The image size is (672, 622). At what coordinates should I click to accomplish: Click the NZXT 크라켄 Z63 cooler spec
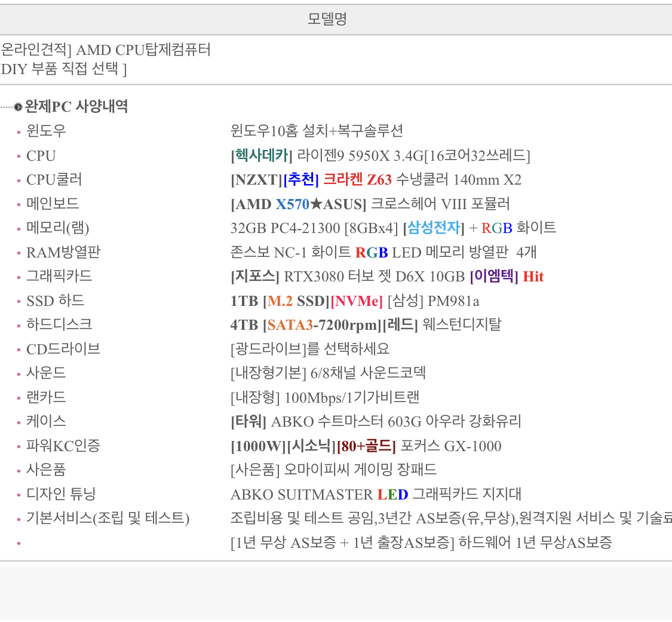click(x=376, y=180)
